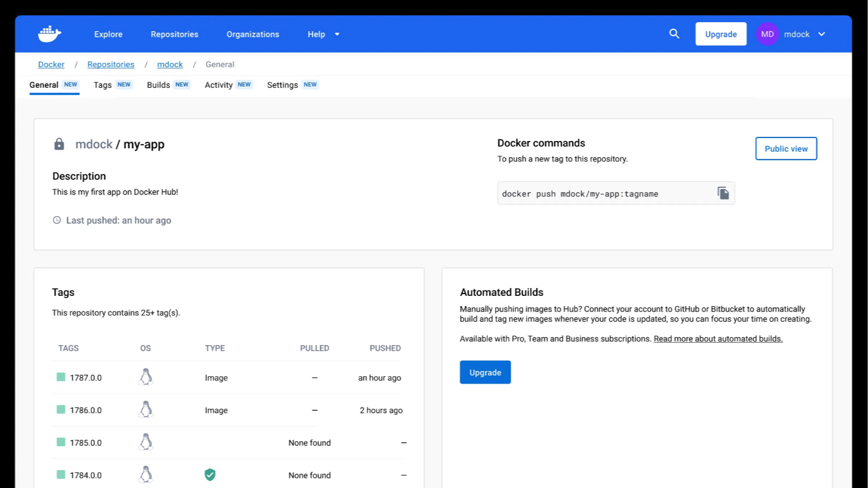Follow the Docker breadcrumb link
Viewport: 868px width, 488px height.
pos(51,64)
